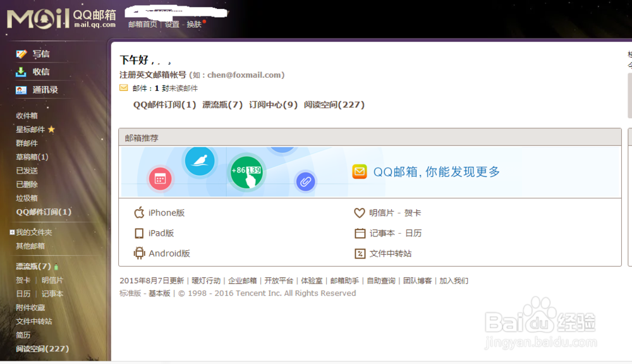Open 附件收藏 in sidebar

pos(30,308)
